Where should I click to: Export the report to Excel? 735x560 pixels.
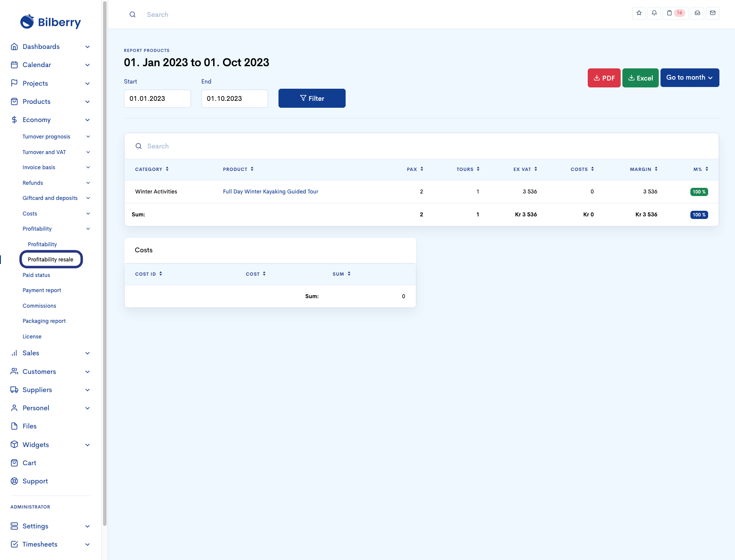point(640,78)
